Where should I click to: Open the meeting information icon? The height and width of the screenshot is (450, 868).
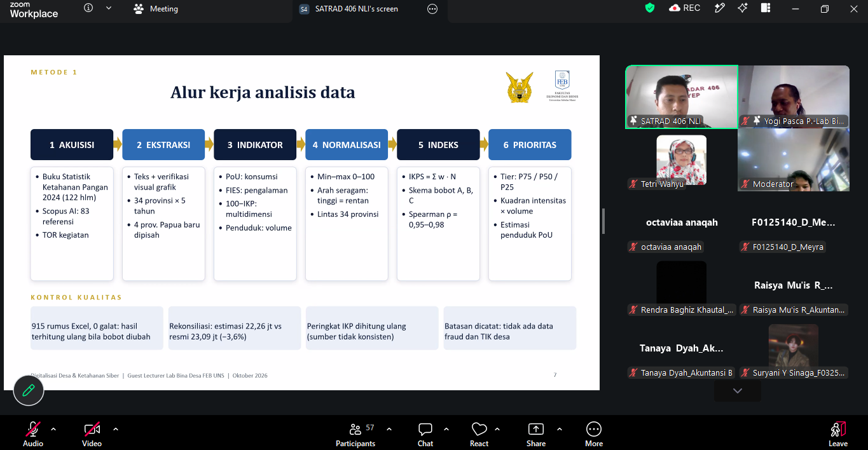coord(88,8)
